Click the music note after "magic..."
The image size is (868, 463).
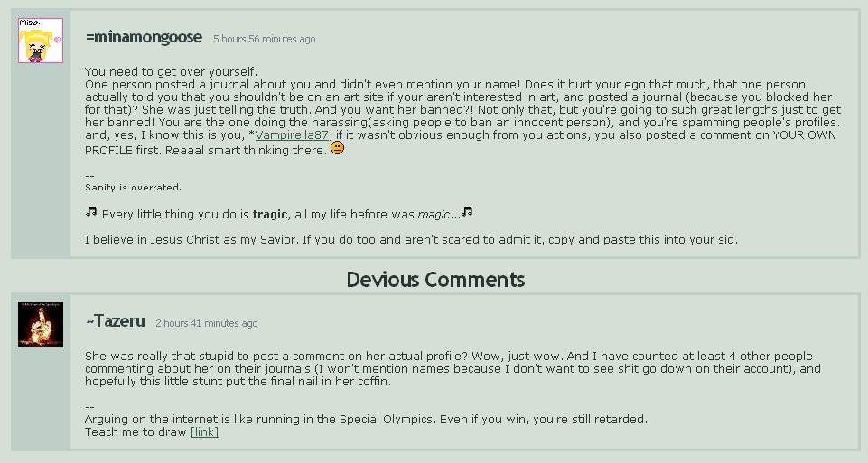click(467, 212)
